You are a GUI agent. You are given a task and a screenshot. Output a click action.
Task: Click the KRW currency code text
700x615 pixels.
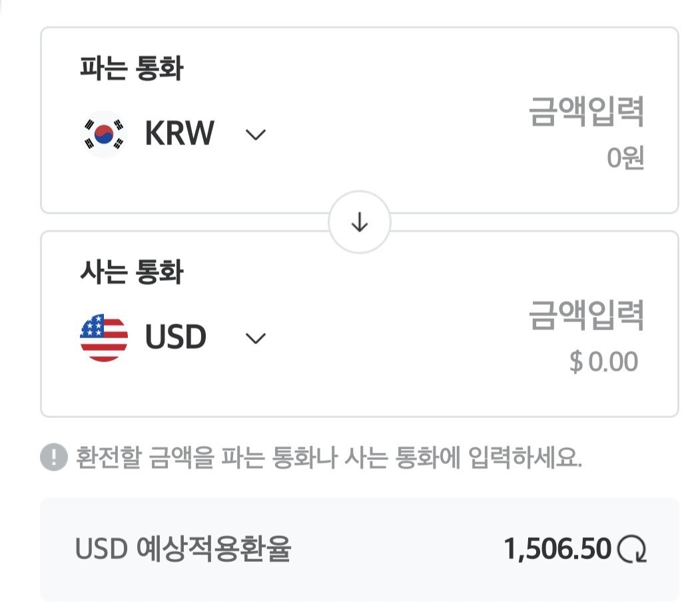coord(179,133)
